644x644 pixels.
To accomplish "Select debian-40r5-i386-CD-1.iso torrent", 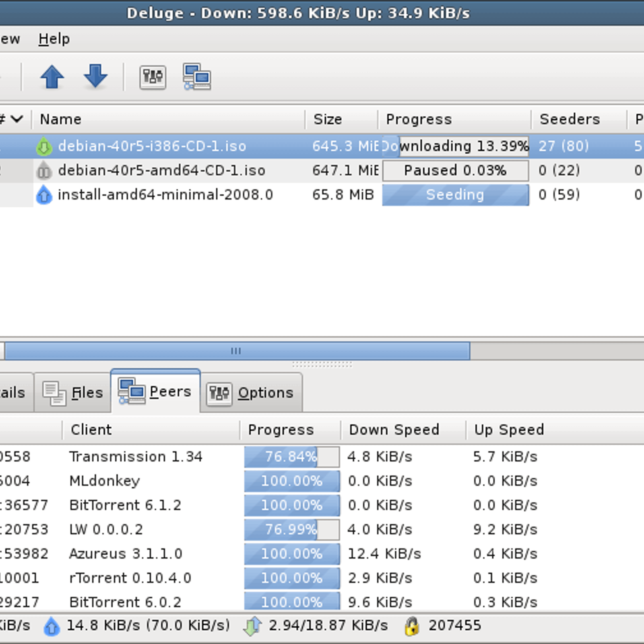I will (152, 146).
